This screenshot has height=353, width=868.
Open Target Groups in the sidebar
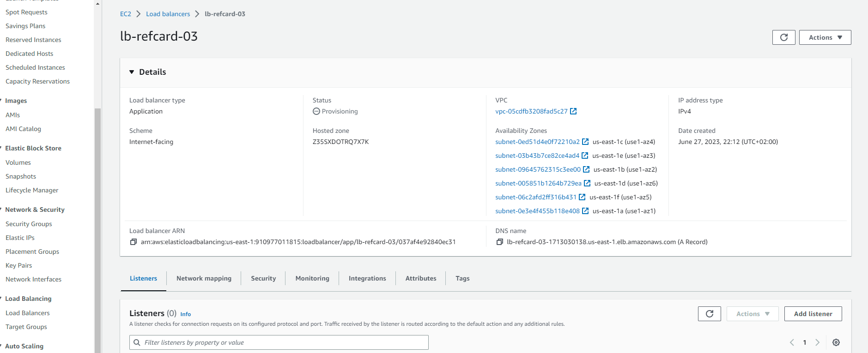point(26,327)
